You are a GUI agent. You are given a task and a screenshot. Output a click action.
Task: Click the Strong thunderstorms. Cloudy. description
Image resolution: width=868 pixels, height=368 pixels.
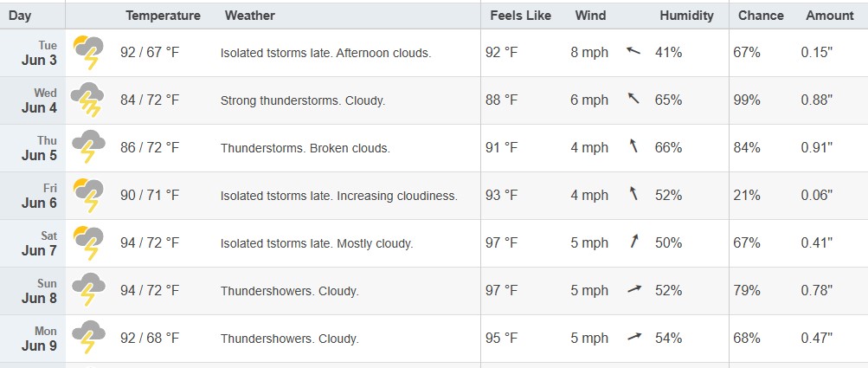pyautogui.click(x=303, y=100)
